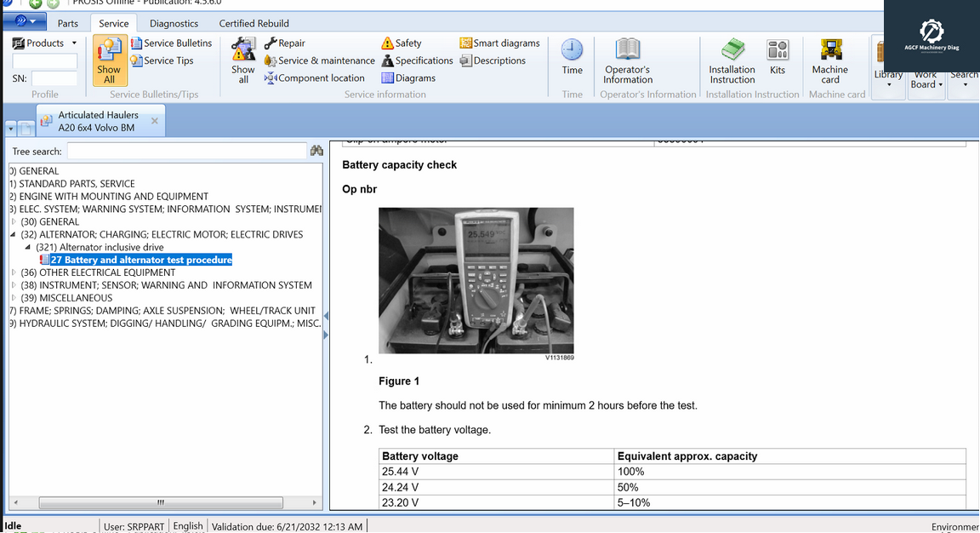Click the binoculars tree search icon
This screenshot has height=533, width=980.
pos(316,151)
